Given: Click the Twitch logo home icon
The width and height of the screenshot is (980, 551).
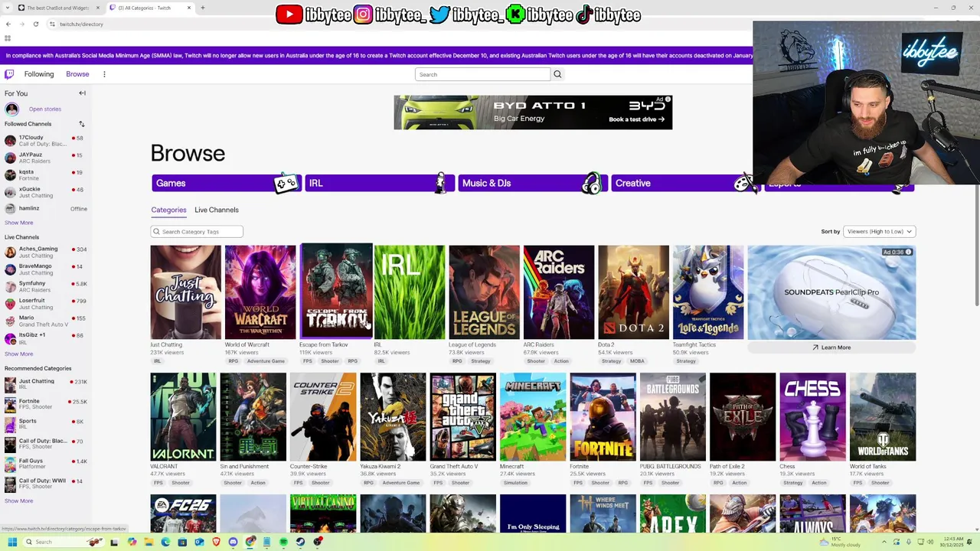Looking at the screenshot, I should 9,74.
